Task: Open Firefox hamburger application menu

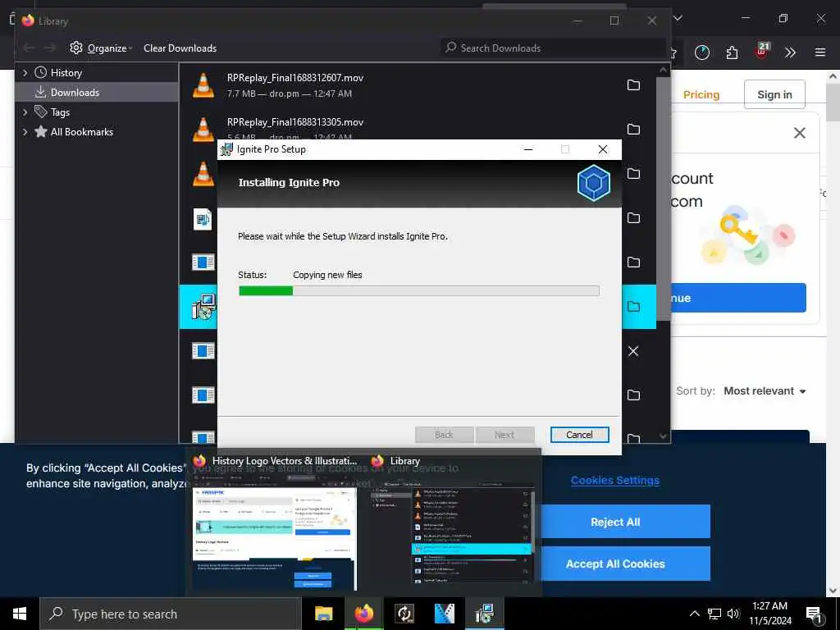Action: (x=820, y=52)
